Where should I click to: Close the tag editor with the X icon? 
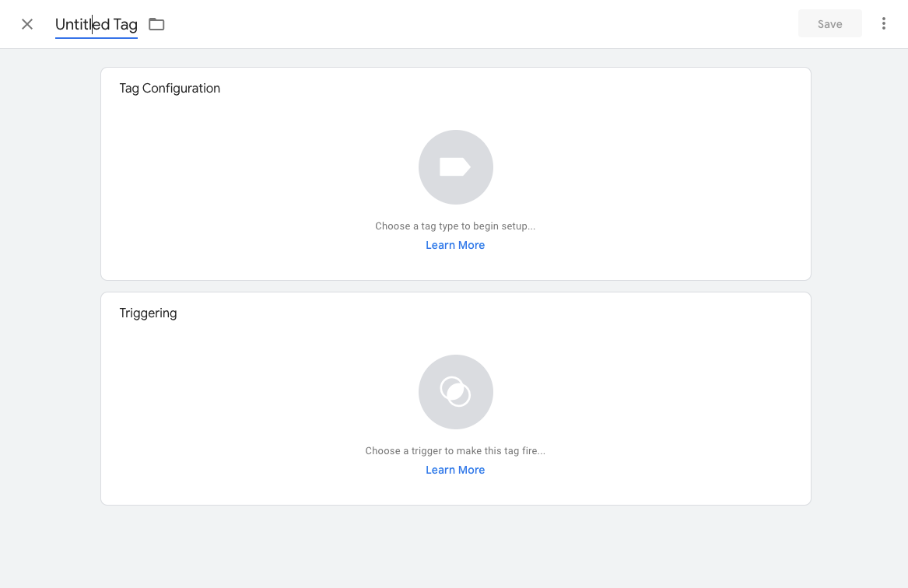pos(27,24)
